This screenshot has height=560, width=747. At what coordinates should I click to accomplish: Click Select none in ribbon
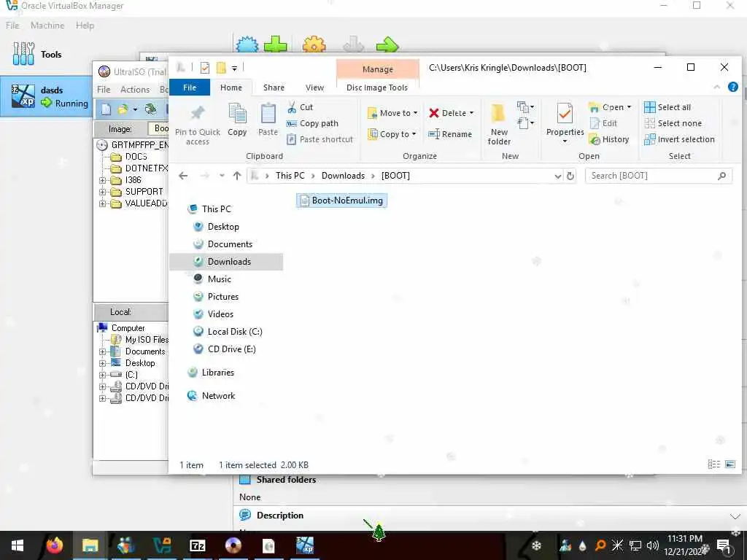tap(673, 123)
